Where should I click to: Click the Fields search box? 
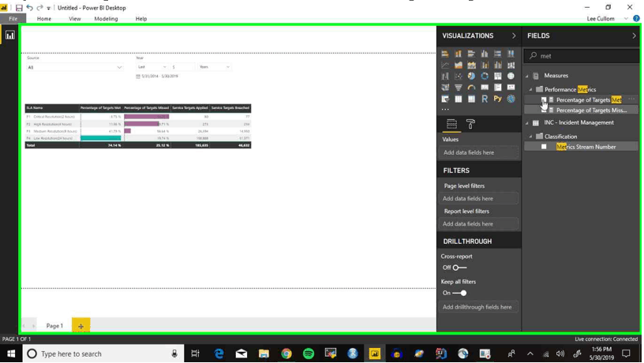coord(582,56)
